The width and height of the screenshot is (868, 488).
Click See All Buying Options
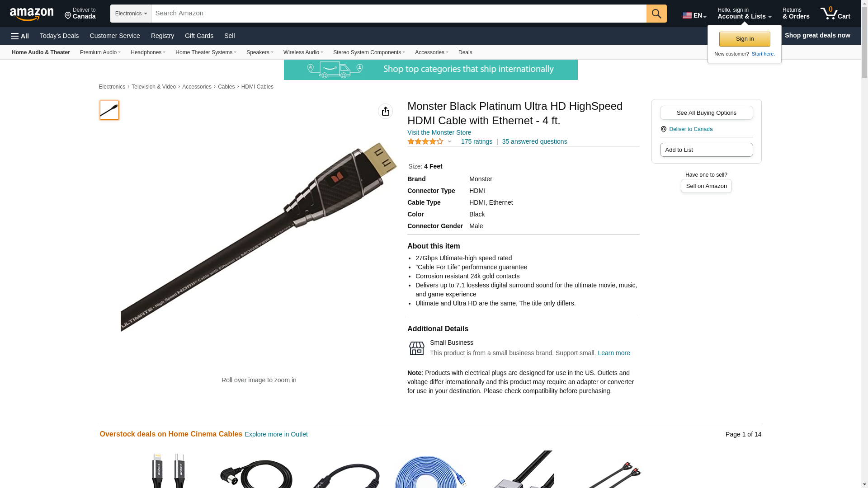coord(706,113)
